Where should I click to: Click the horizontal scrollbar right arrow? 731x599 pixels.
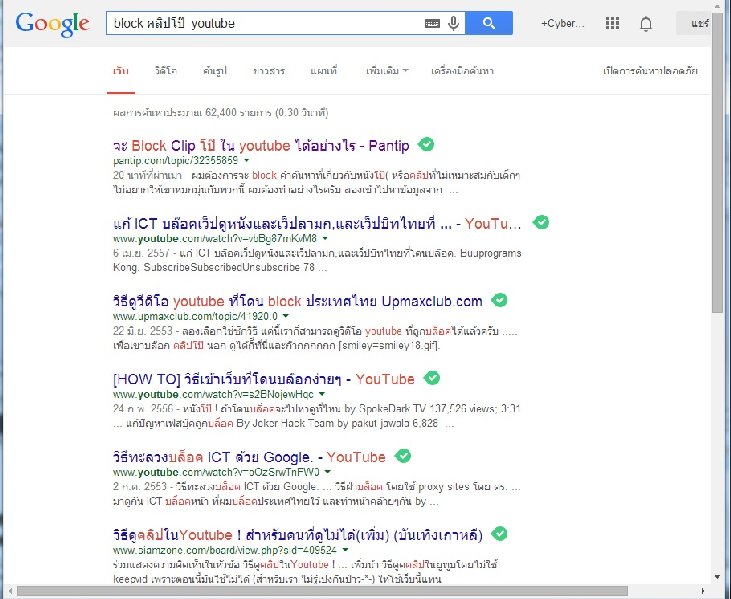pos(703,592)
